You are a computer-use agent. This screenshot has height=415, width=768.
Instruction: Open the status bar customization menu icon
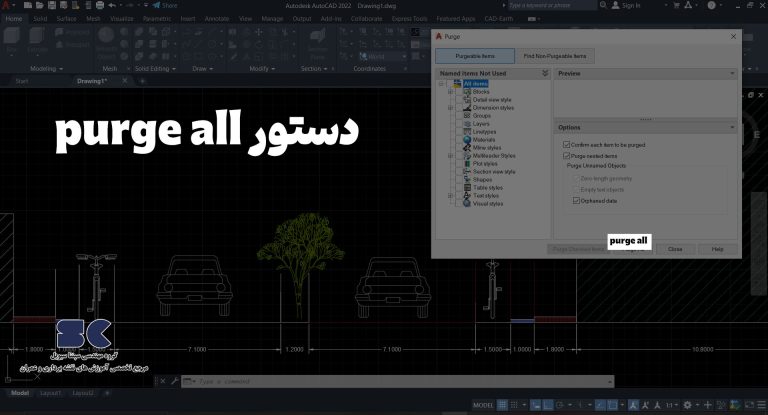[x=762, y=405]
